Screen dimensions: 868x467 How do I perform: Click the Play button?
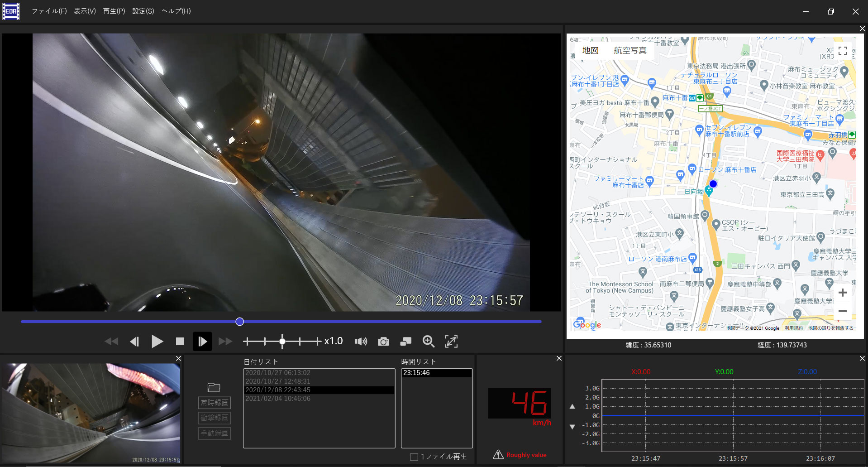[157, 342]
